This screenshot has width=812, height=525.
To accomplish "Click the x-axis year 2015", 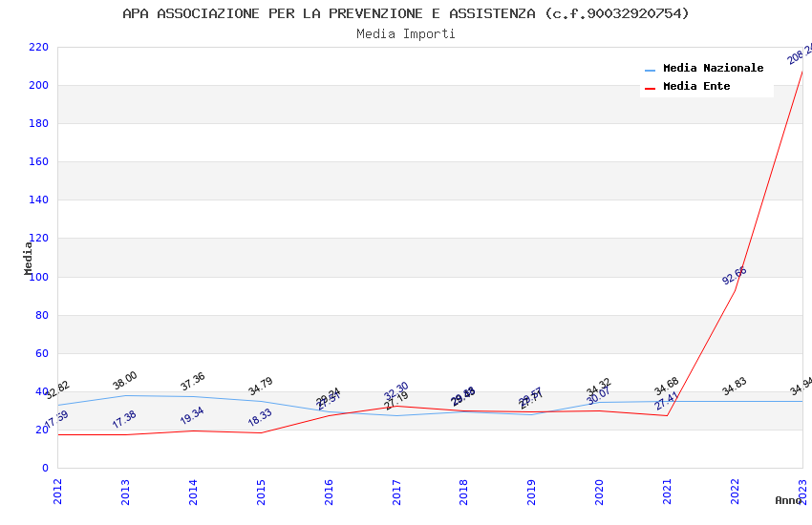I will (x=261, y=492).
